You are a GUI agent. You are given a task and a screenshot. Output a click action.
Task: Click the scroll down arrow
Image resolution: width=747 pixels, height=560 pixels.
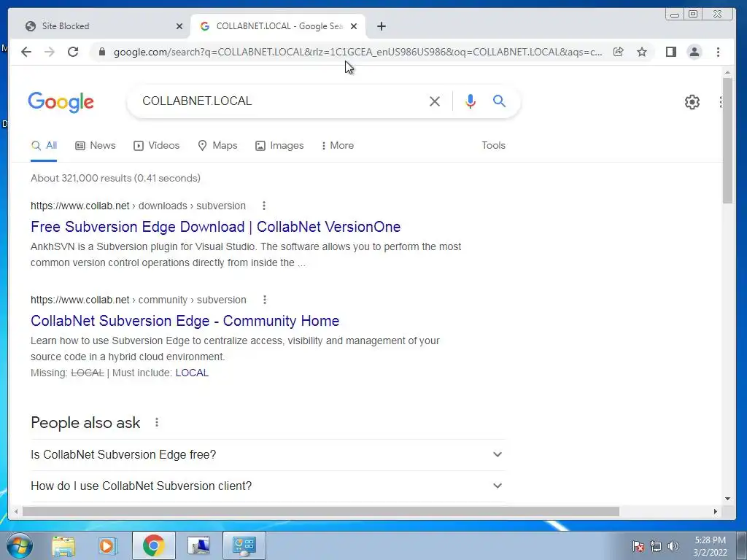[727, 499]
